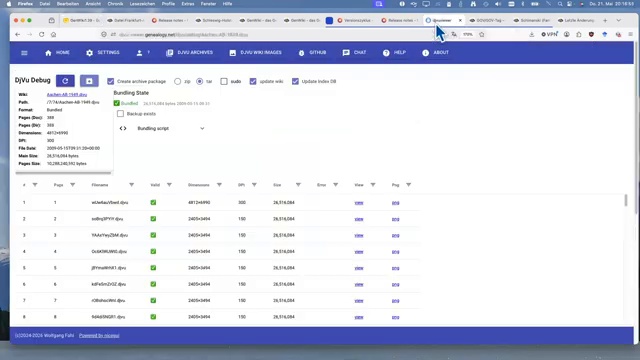The image size is (640, 360).
Task: Open filter for the DPI column
Action: 254,185
